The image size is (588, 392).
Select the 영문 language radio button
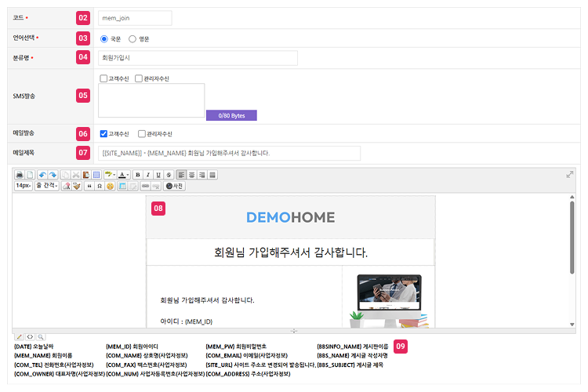(132, 39)
